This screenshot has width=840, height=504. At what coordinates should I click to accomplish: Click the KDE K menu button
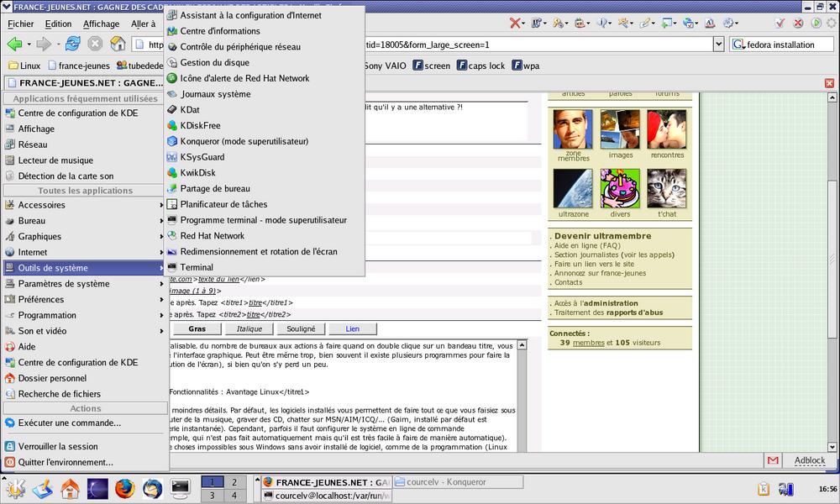[16, 488]
